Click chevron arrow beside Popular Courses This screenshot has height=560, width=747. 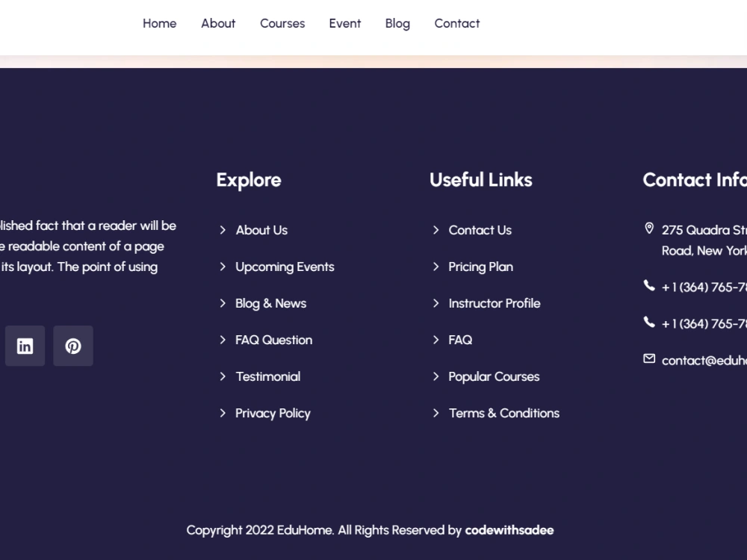point(436,376)
